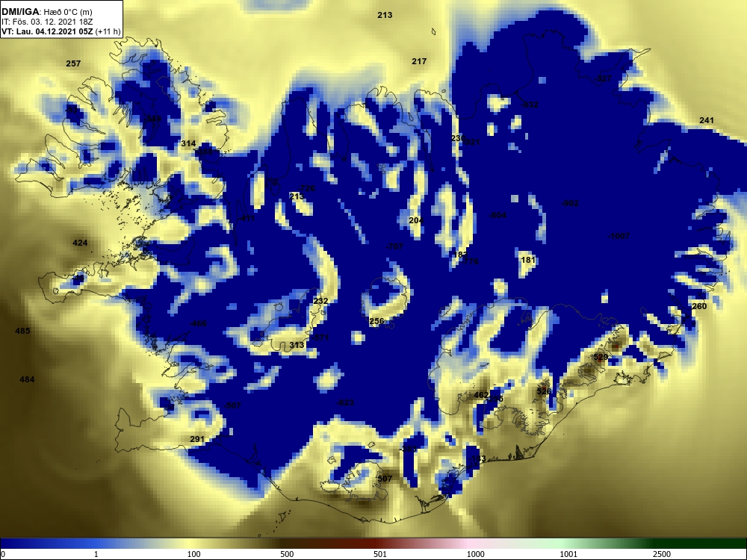Image resolution: width=747 pixels, height=560 pixels.
Task: Click the '-466' value in the west
Action: (x=198, y=324)
